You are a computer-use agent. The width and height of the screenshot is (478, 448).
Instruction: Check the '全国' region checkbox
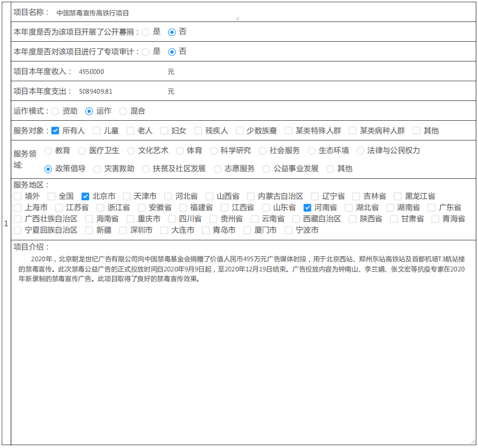pyautogui.click(x=51, y=196)
